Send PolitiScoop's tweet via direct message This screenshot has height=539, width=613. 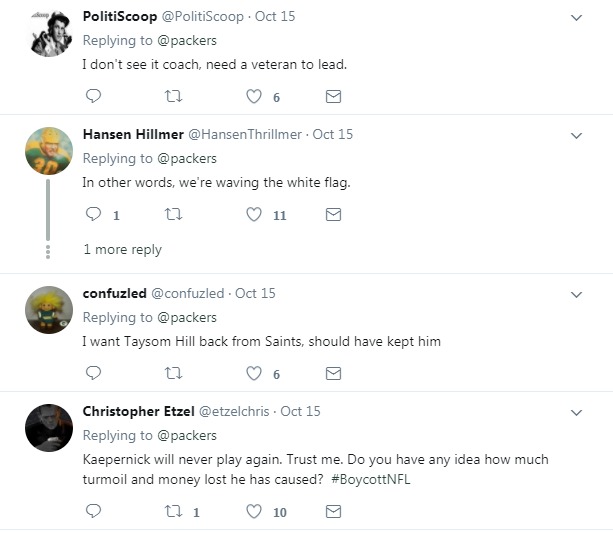tap(334, 96)
